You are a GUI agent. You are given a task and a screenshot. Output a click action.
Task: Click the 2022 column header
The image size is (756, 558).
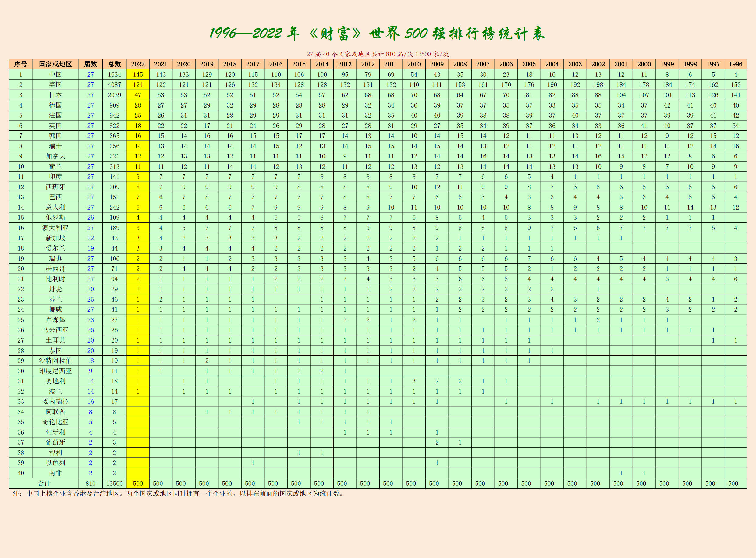coord(137,64)
